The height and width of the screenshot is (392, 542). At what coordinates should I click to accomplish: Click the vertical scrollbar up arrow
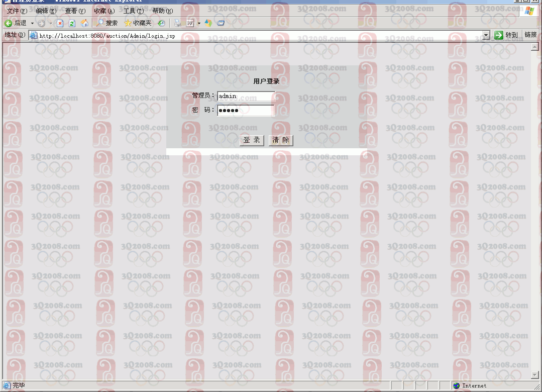[x=535, y=47]
